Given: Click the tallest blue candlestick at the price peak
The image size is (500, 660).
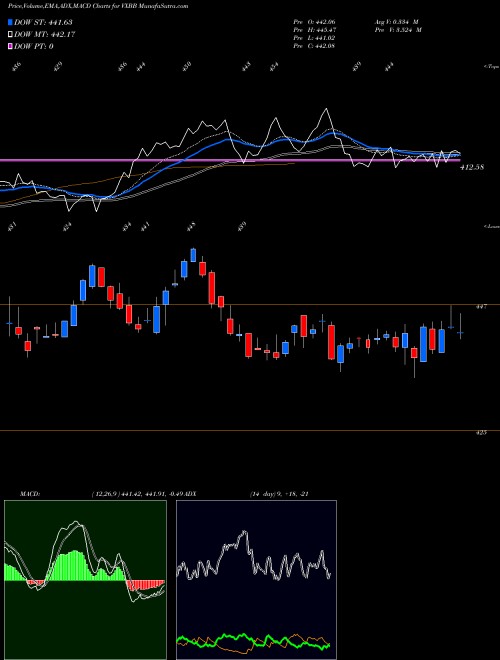Looking at the screenshot, I should pyautogui.click(x=193, y=255).
